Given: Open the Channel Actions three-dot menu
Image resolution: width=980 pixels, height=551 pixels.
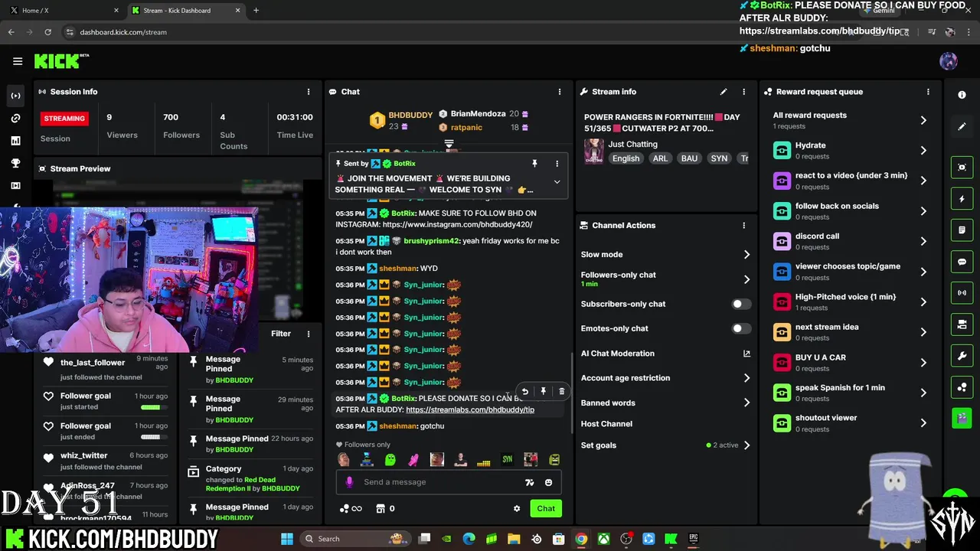Looking at the screenshot, I should tap(743, 226).
